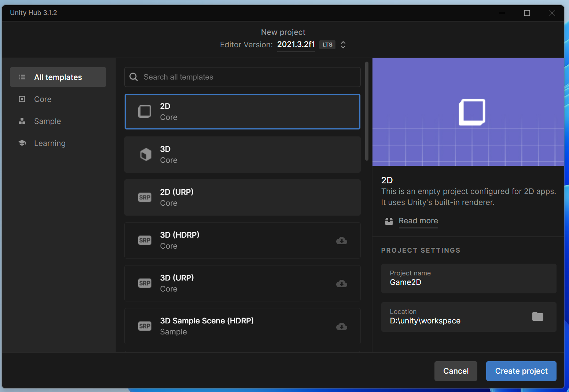Click the All templates list icon
Viewport: 569px width, 392px height.
click(22, 77)
